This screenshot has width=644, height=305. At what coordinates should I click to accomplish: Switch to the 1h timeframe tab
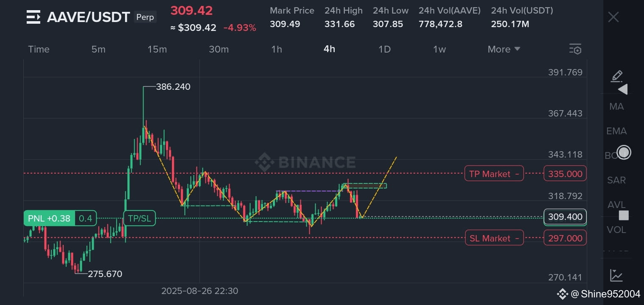click(x=277, y=49)
